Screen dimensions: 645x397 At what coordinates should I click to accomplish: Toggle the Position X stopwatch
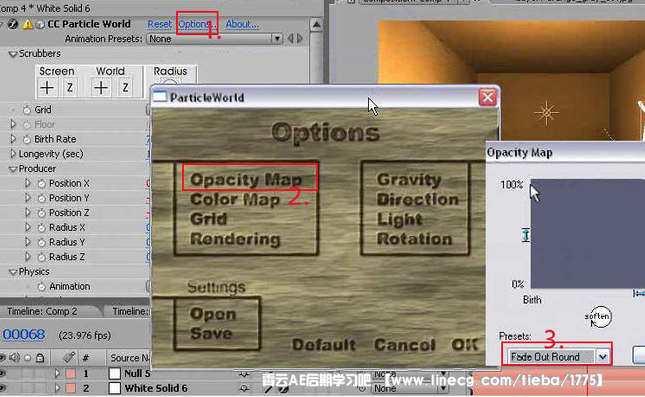pos(42,184)
